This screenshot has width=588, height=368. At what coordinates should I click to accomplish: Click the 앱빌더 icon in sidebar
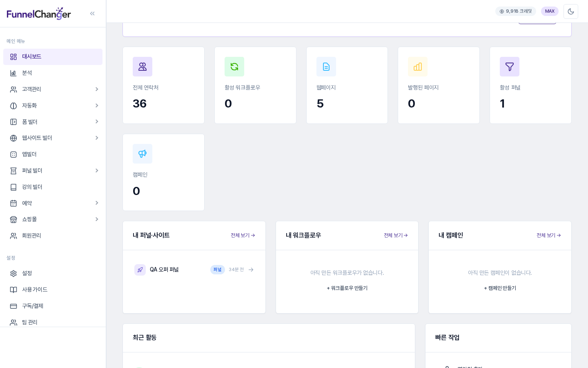coord(13,155)
